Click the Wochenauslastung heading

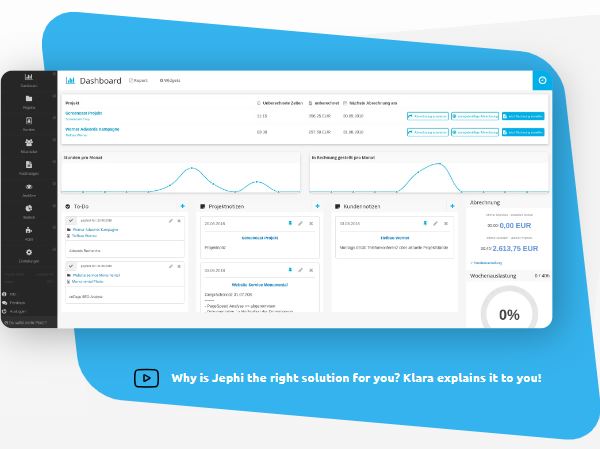point(493,276)
